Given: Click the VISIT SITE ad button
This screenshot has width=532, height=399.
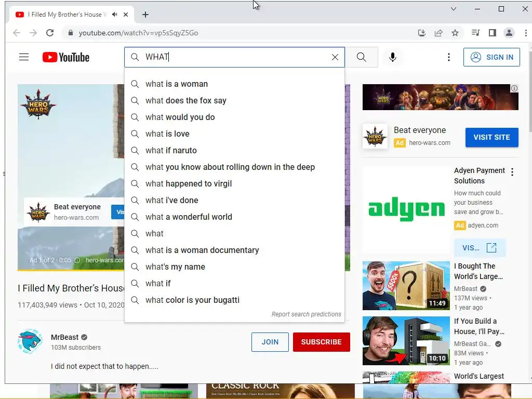Looking at the screenshot, I should point(491,137).
